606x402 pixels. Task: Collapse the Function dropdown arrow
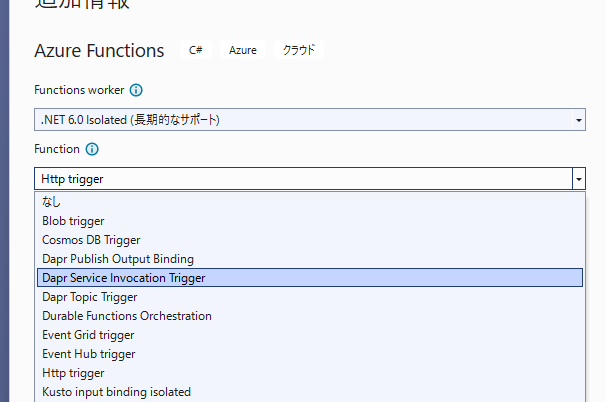pos(579,179)
